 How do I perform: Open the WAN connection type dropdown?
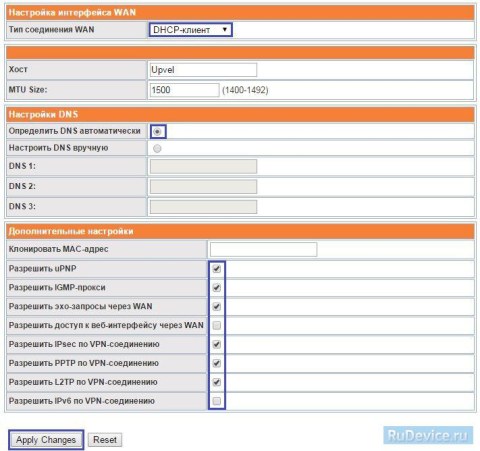coord(190,30)
